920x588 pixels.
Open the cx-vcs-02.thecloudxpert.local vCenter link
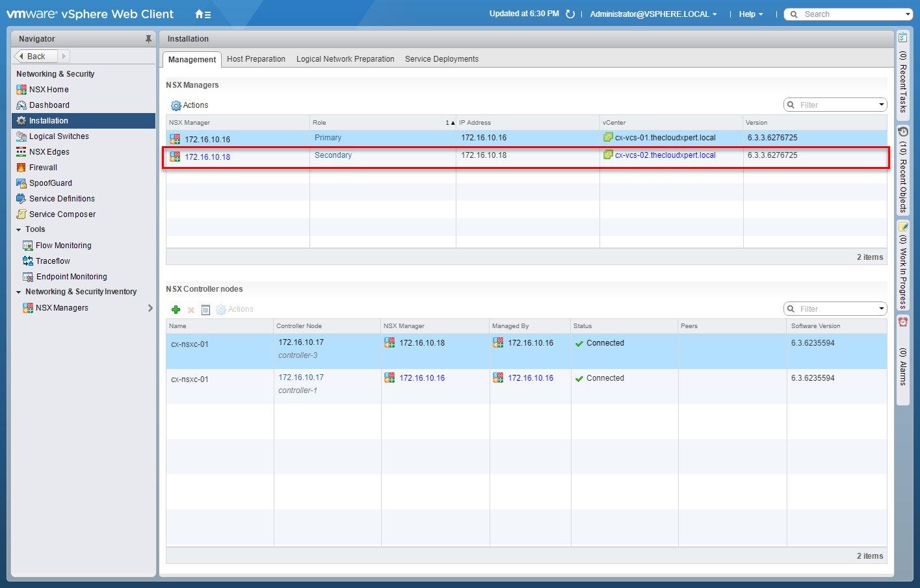pyautogui.click(x=665, y=155)
